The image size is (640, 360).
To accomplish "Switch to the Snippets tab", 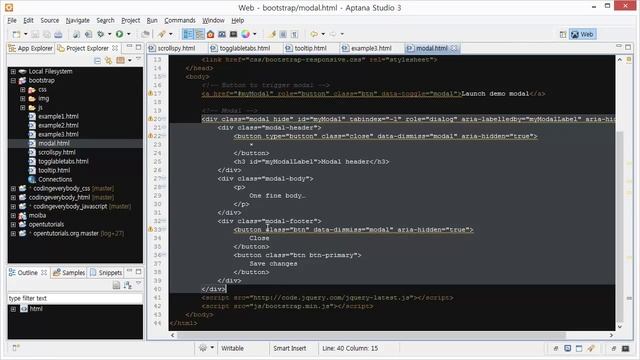I will (x=106, y=273).
